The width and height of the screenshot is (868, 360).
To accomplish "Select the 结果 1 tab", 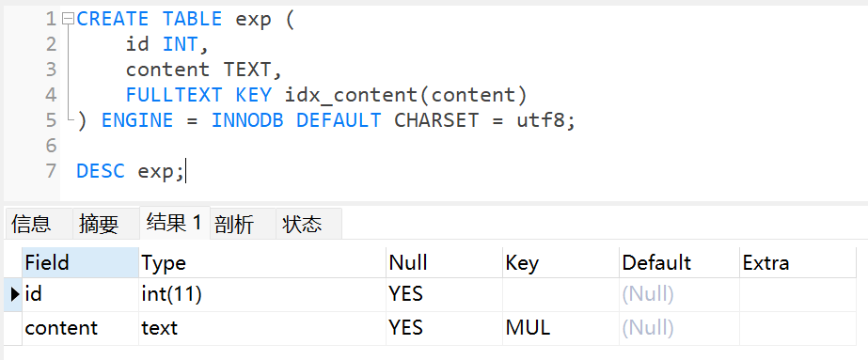I will point(174,223).
